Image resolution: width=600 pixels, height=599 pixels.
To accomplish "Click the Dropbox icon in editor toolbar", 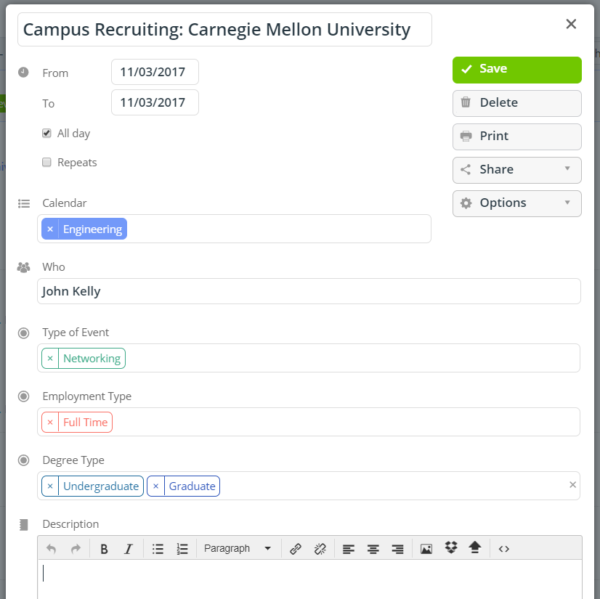I will [x=451, y=548].
